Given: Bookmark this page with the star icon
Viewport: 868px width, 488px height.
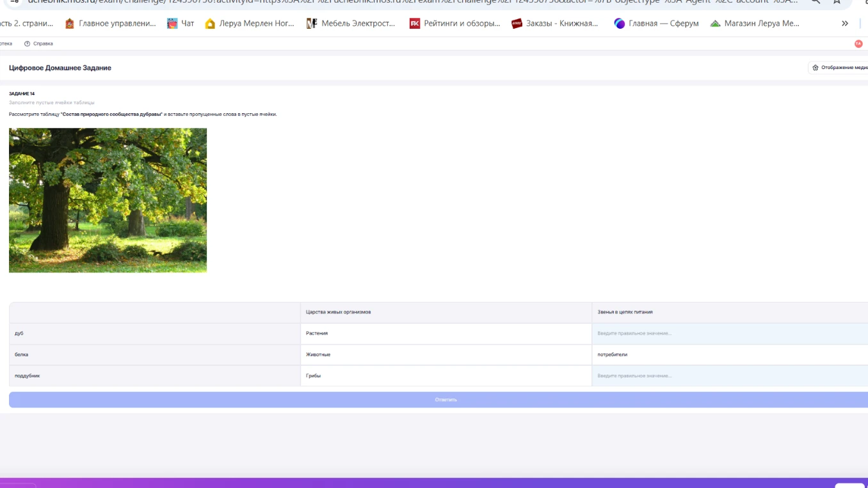Looking at the screenshot, I should click(837, 2).
